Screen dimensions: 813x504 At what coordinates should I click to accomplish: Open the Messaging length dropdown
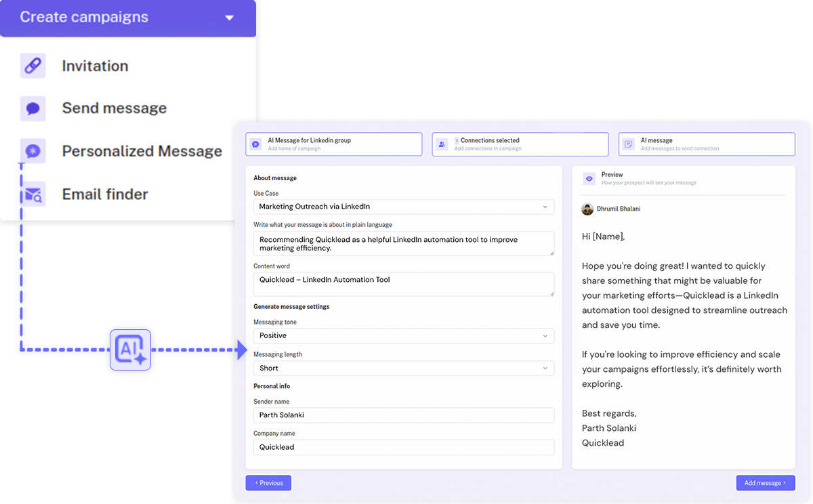tap(404, 369)
